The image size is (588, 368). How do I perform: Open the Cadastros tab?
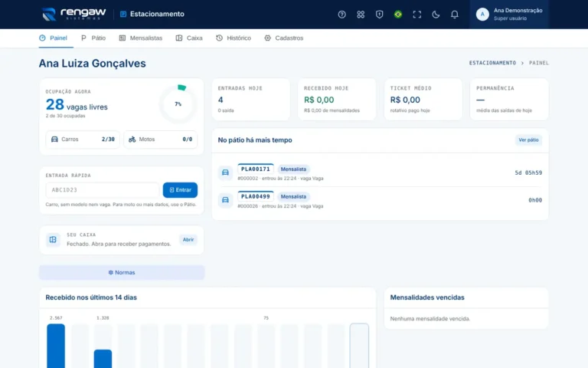283,38
